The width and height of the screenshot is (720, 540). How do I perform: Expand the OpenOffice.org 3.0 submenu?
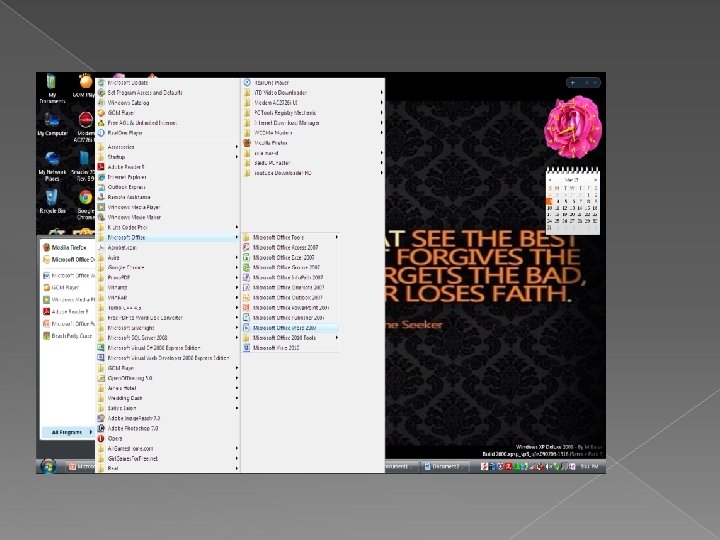point(168,378)
